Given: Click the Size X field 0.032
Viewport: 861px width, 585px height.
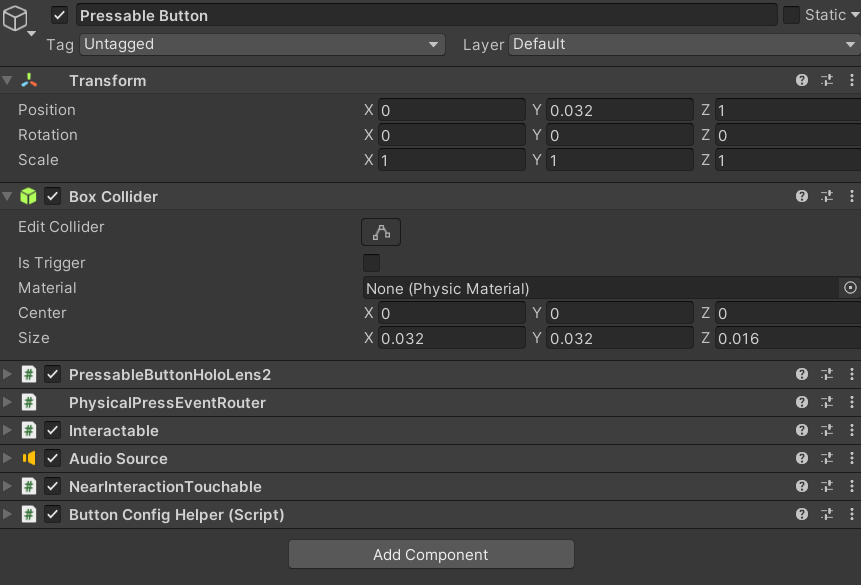Looking at the screenshot, I should [x=451, y=338].
